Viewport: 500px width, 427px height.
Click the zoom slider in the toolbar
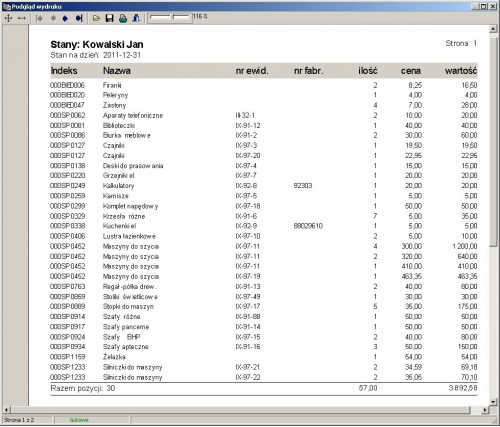[170, 18]
